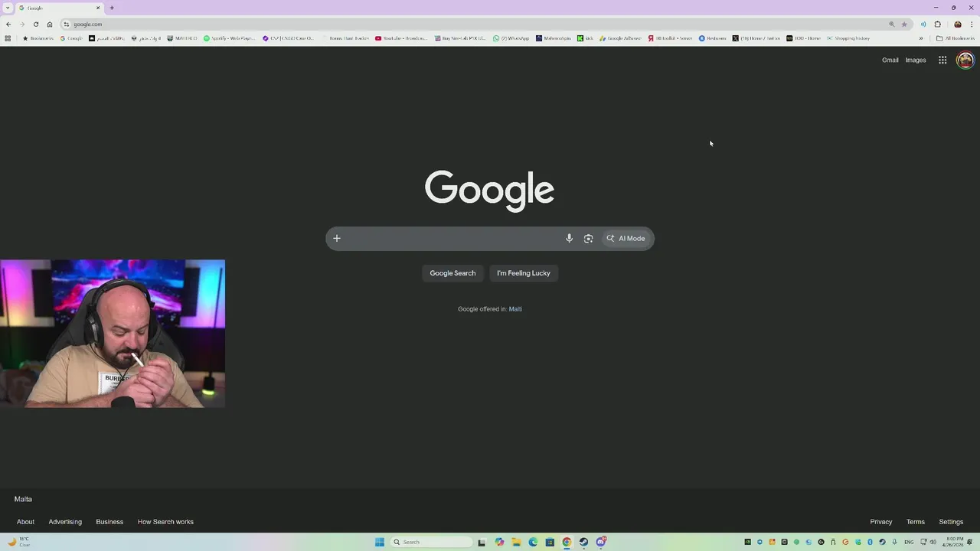This screenshot has width=980, height=551.
Task: Reload the page with the refresh icon
Action: coord(36,24)
